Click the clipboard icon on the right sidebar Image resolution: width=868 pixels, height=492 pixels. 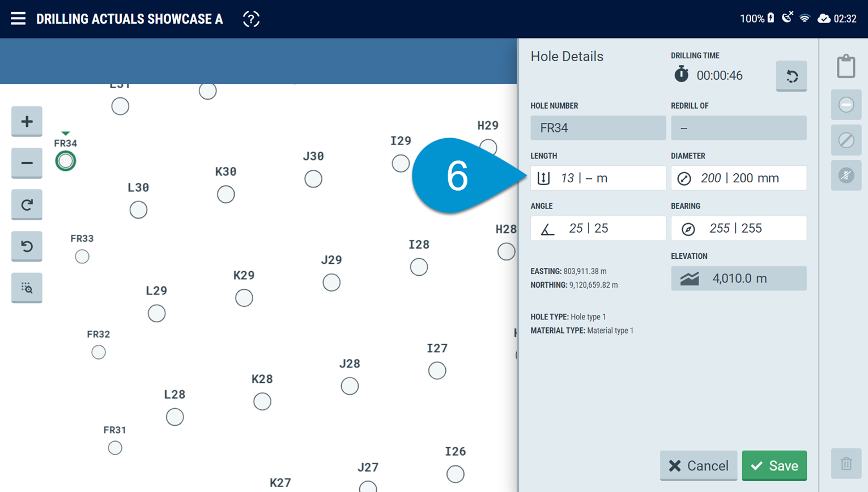[846, 66]
